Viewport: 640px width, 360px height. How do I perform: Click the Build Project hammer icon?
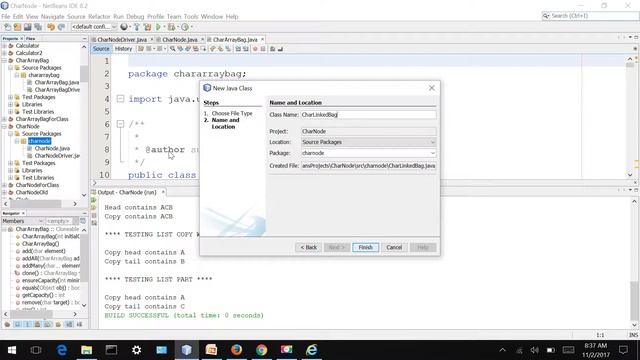click(137, 27)
